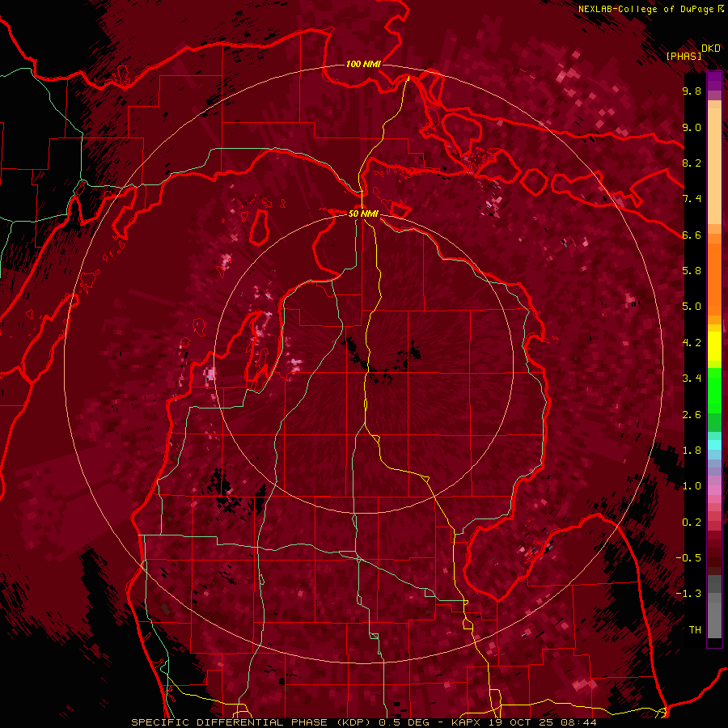728x728 pixels.
Task: Click the "DKD" product code label
Action: [711, 49]
